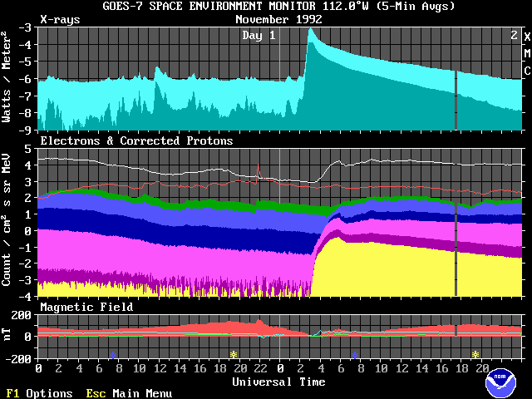Click the -9 label on the X-ray axis
The width and height of the screenshot is (532, 399).
coord(26,131)
